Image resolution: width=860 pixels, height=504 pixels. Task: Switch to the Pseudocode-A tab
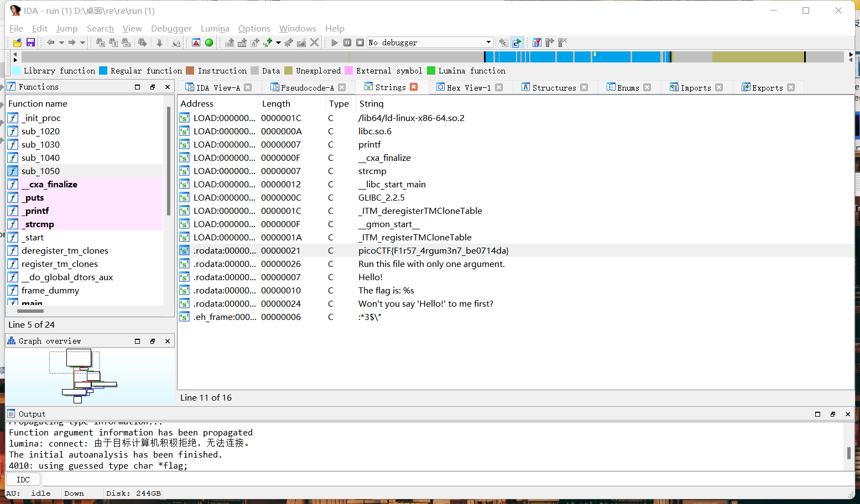[x=307, y=87]
